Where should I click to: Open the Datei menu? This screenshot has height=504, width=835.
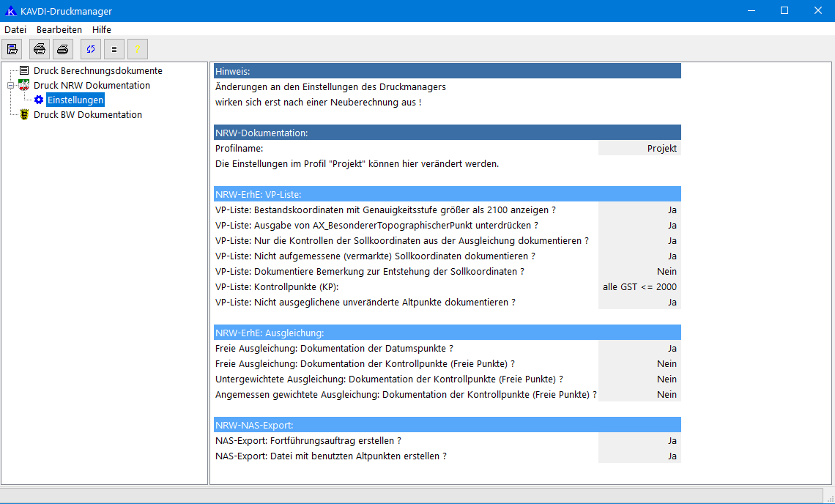(x=15, y=29)
